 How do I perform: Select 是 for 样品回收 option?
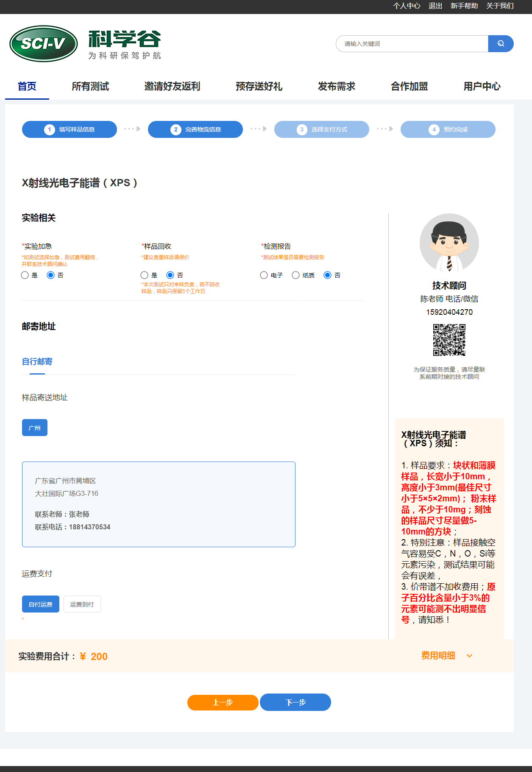(145, 275)
